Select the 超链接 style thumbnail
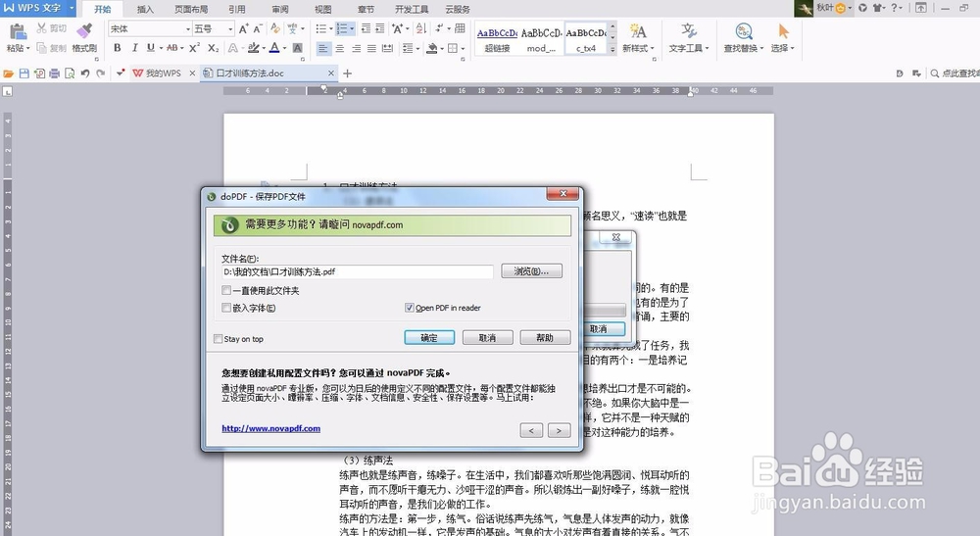This screenshot has width=980, height=536. point(497,39)
